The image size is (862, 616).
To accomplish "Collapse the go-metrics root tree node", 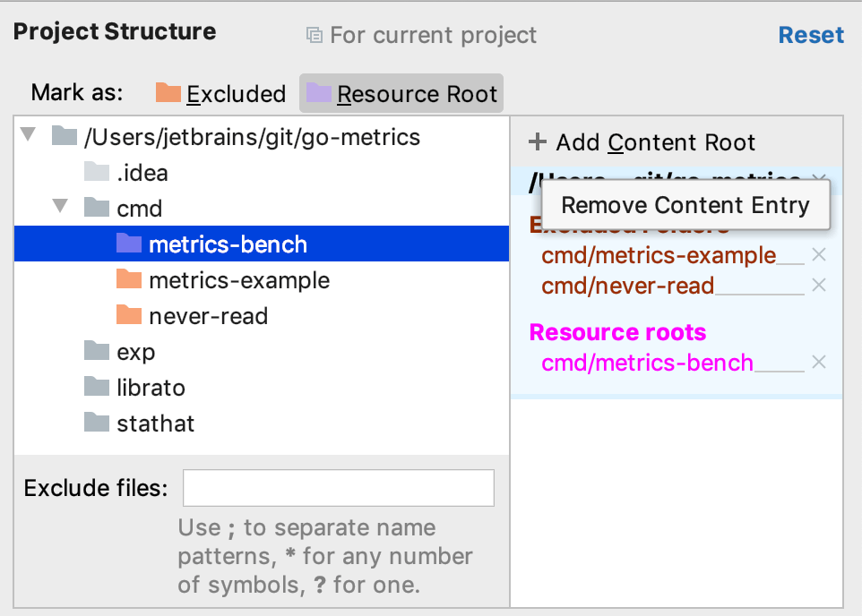I will point(28,136).
